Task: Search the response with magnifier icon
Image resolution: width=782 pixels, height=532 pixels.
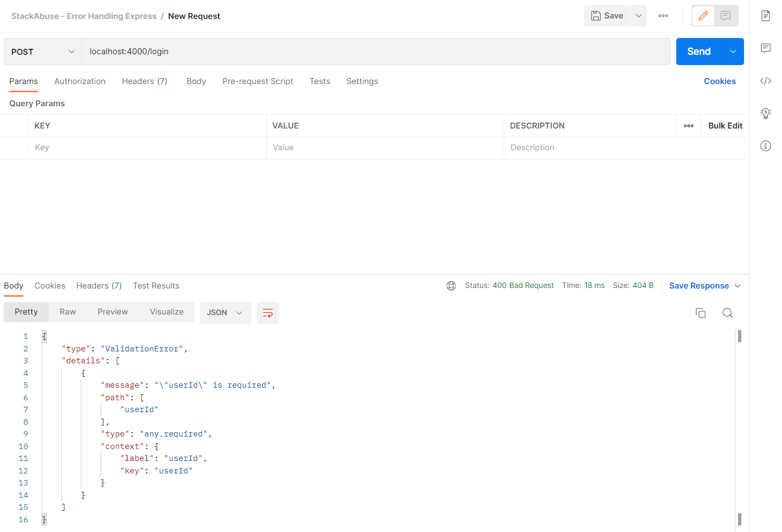Action: tap(728, 313)
